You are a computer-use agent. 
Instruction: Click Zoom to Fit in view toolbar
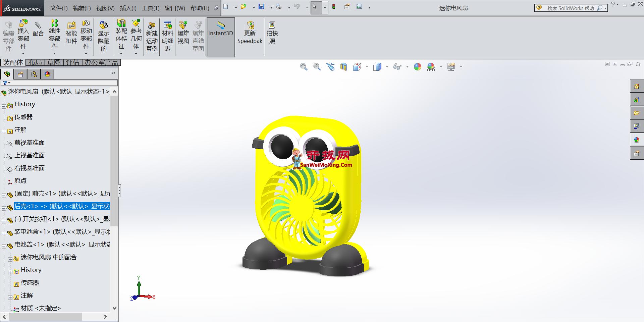click(x=304, y=67)
